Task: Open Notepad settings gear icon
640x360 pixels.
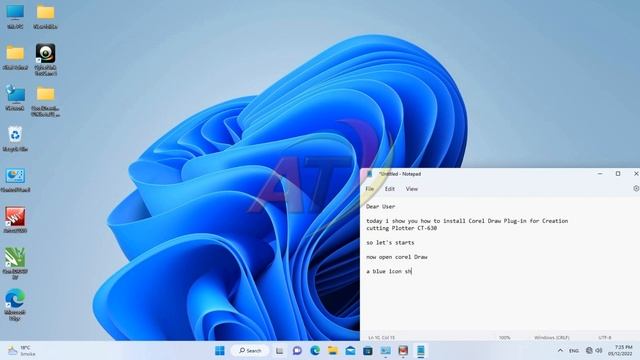Action: pos(636,189)
